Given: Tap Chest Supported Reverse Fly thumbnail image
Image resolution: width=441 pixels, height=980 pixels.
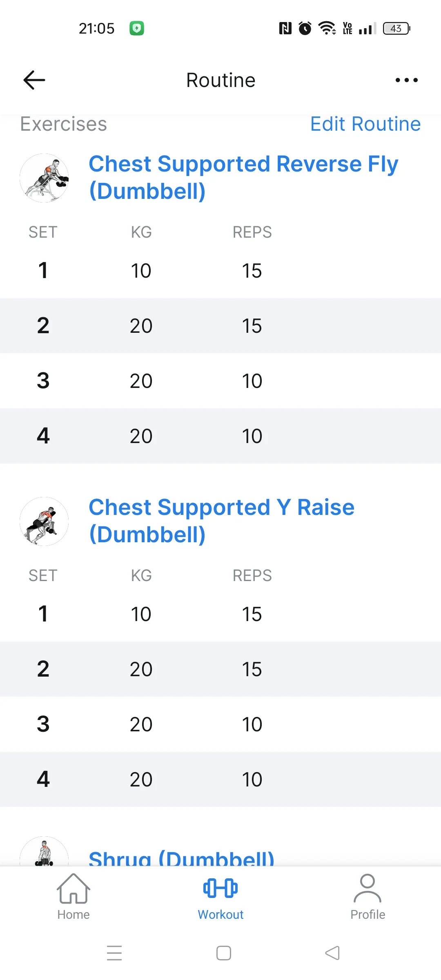Looking at the screenshot, I should point(44,178).
